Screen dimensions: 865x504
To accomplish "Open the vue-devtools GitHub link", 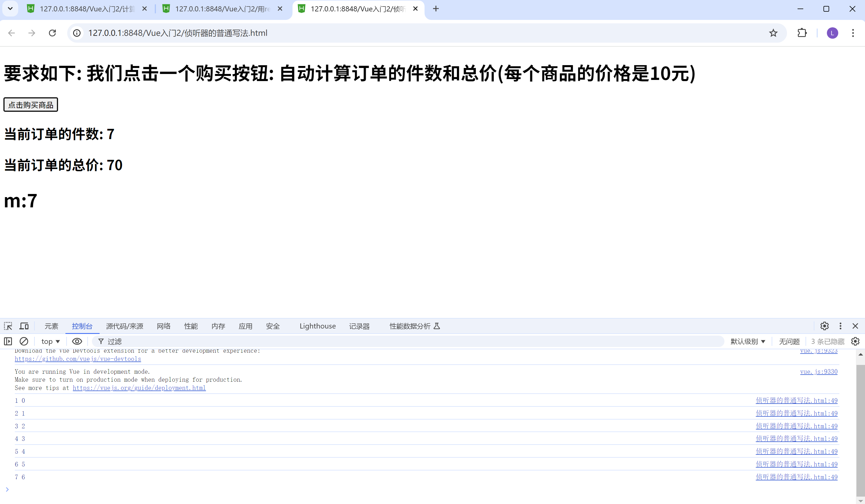I will coord(78,359).
